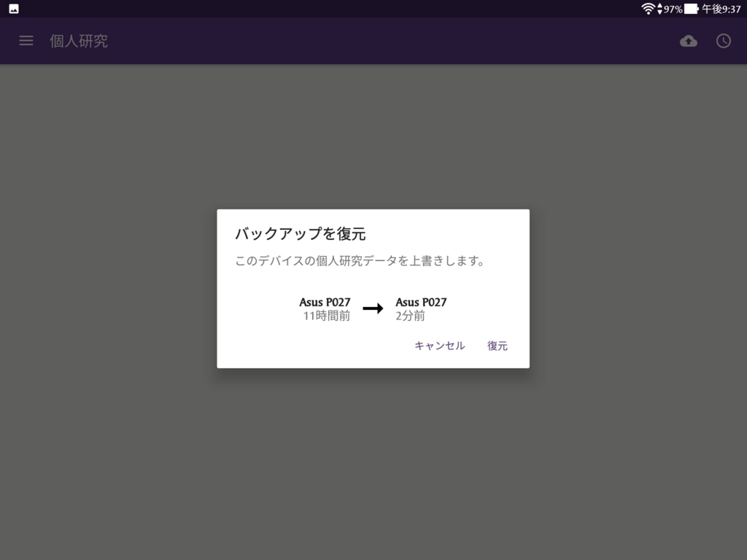Tap the image notification icon in status bar

[14, 9]
